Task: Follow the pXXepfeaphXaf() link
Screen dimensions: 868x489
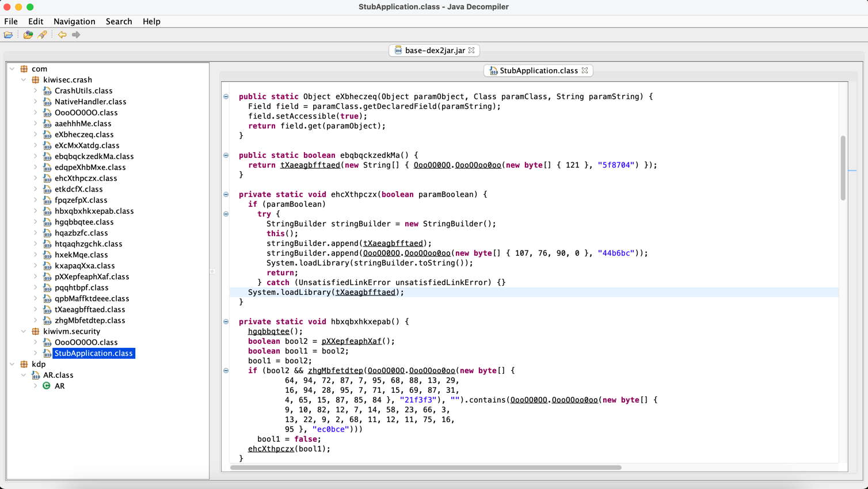Action: pyautogui.click(x=351, y=341)
